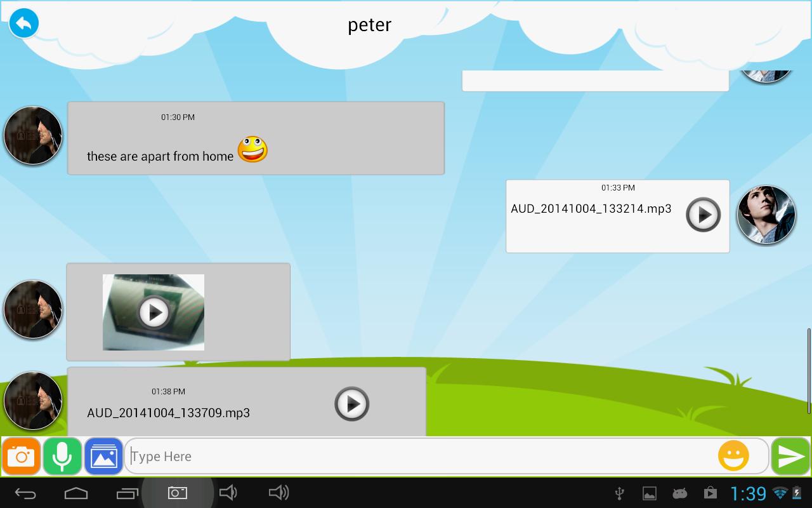This screenshot has width=812, height=508.
Task: Tap the volume up icon in navigation bar
Action: (x=278, y=492)
